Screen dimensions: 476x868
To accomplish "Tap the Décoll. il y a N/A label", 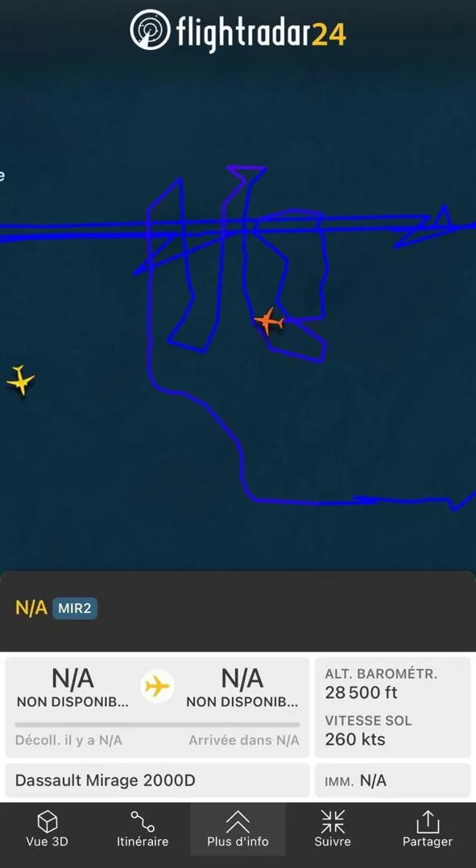I will 68,740.
